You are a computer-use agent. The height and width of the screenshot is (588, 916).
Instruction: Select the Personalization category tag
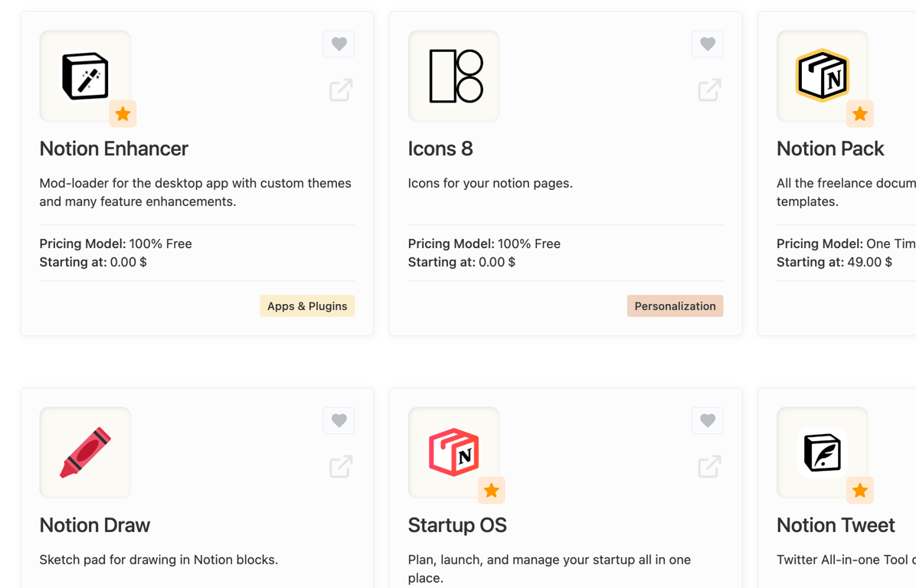pyautogui.click(x=675, y=306)
